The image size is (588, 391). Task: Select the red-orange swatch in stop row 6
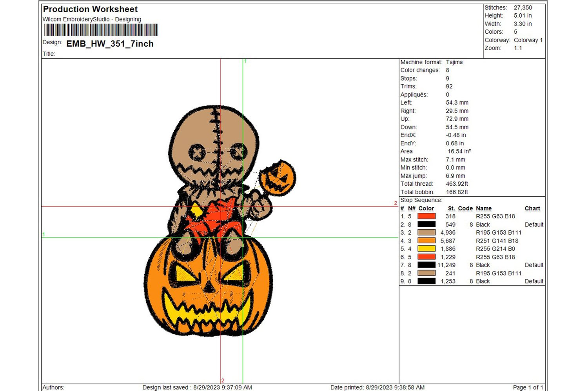pos(426,257)
